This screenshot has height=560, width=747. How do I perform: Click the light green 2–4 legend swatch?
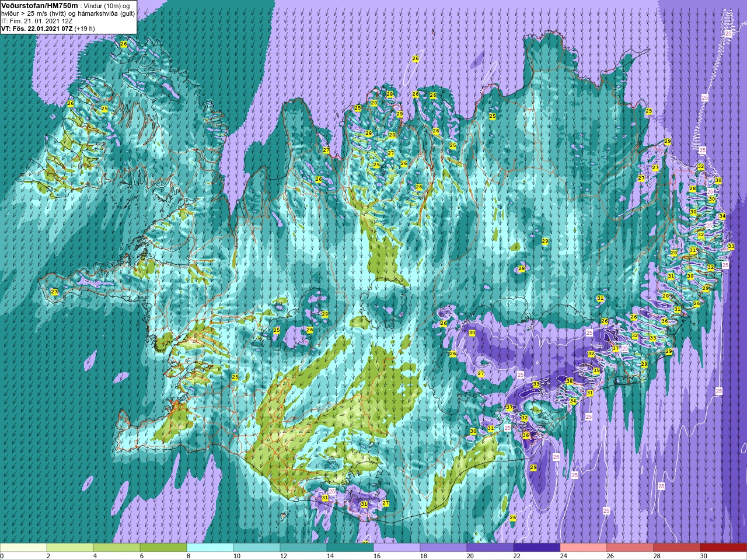pos(70,548)
